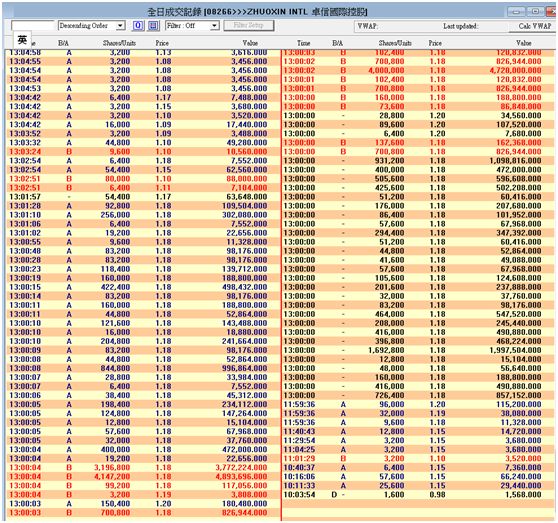Click the value 107,520.000

[519, 125]
